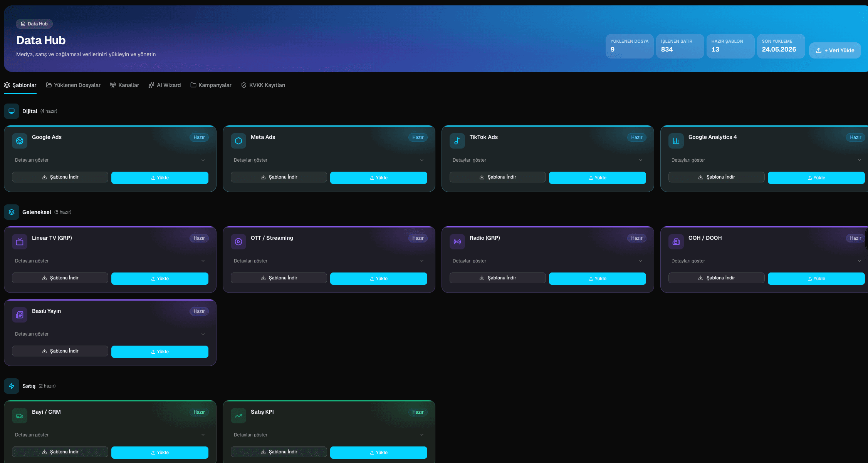Click the OTT / Streaming play icon

click(238, 242)
